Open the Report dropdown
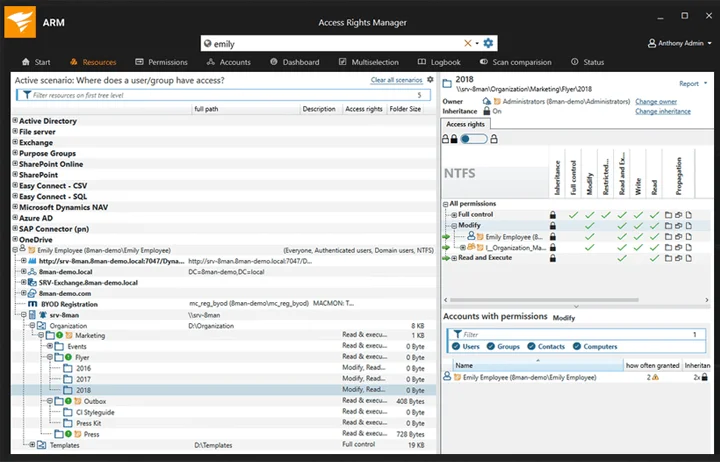Screen dimensions: 720x462 click(x=692, y=84)
